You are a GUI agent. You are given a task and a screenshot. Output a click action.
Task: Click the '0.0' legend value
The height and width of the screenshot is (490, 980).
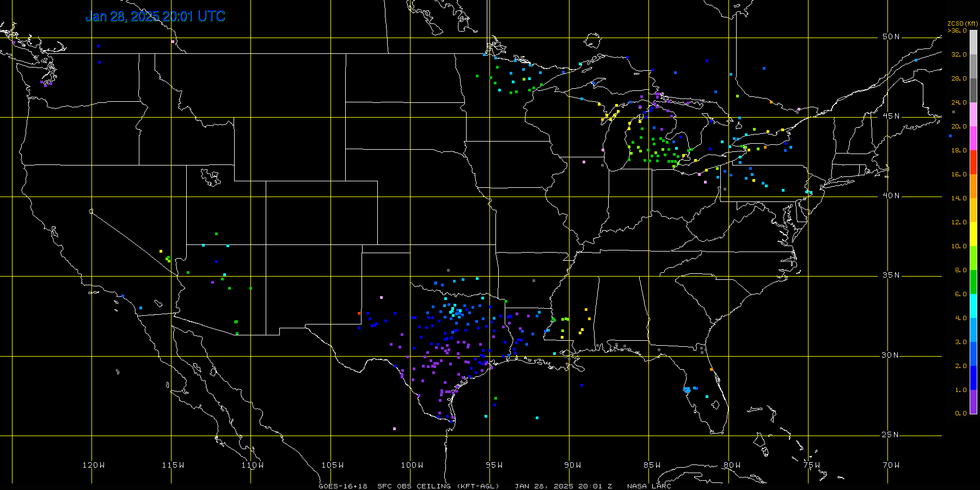961,413
